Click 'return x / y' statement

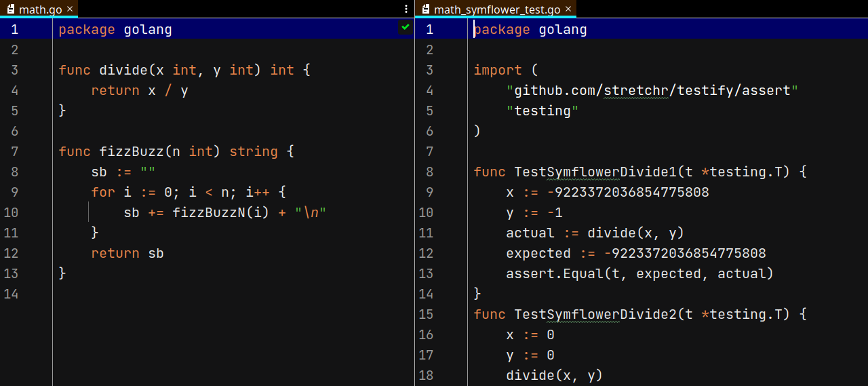click(140, 90)
